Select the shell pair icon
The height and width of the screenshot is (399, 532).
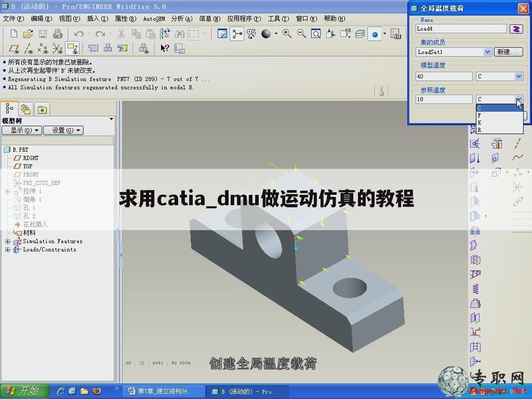click(475, 260)
